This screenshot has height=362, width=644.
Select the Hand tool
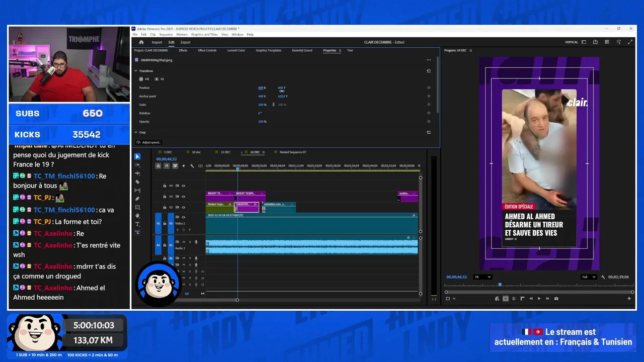(x=137, y=216)
